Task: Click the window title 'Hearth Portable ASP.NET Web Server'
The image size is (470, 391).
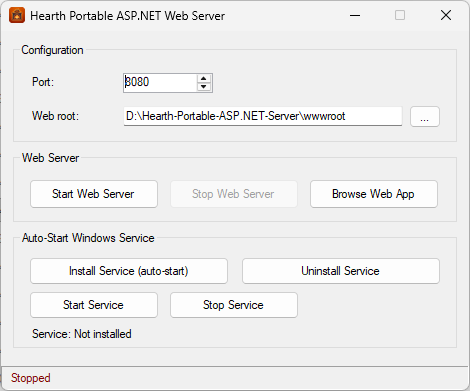Action: (x=128, y=16)
